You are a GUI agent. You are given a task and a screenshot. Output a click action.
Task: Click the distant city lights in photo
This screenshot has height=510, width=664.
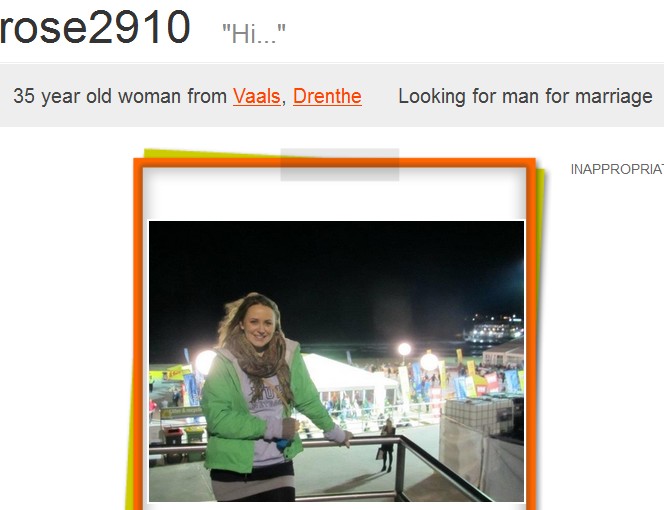493,328
